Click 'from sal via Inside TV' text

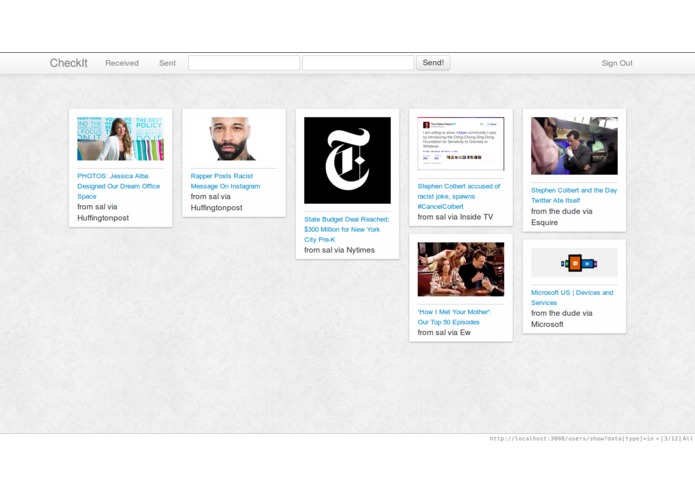click(x=455, y=217)
